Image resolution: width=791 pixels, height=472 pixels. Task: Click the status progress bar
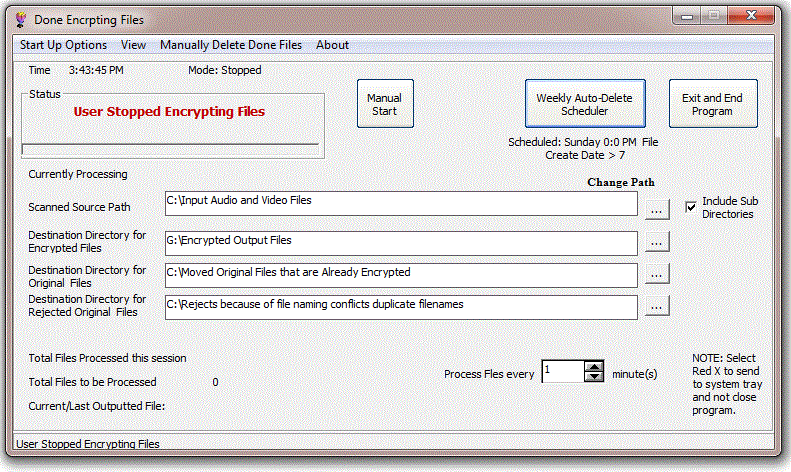coord(171,149)
